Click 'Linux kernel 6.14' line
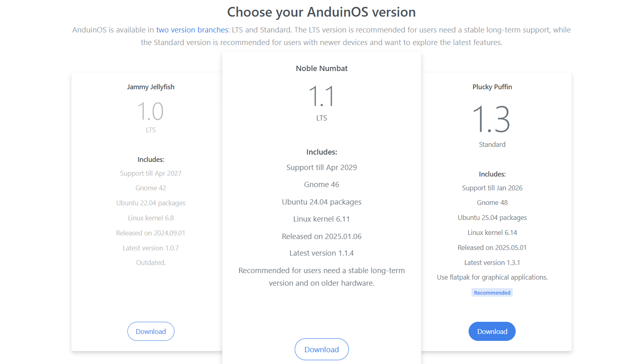This screenshot has width=624, height=364. click(x=492, y=233)
